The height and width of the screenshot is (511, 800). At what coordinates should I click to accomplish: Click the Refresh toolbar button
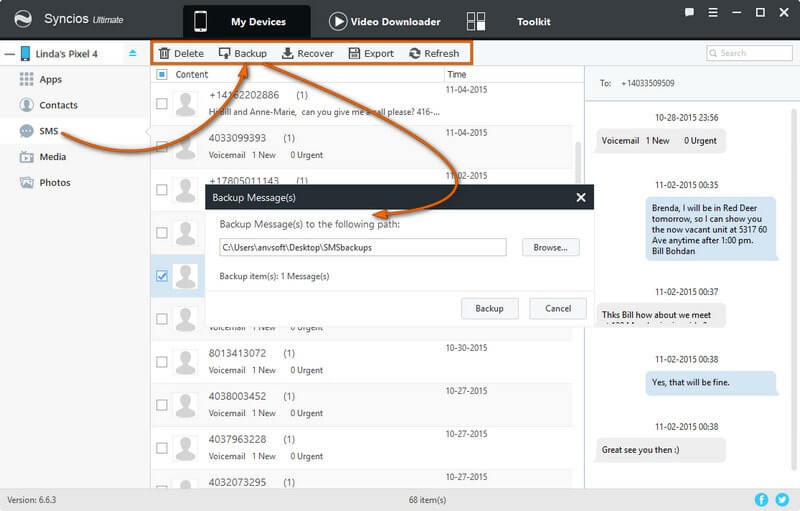coord(434,53)
